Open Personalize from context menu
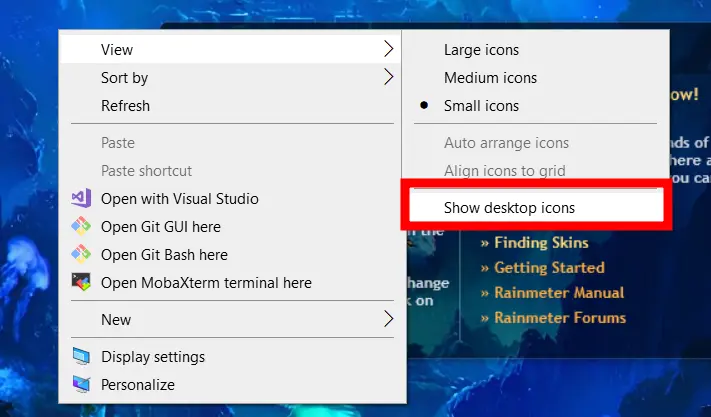 point(138,385)
